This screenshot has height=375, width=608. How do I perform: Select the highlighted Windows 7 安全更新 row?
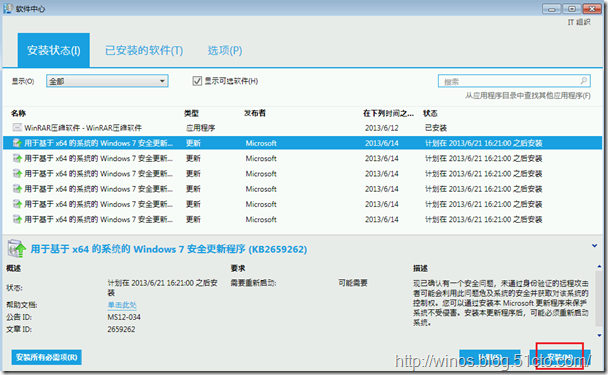click(302, 143)
